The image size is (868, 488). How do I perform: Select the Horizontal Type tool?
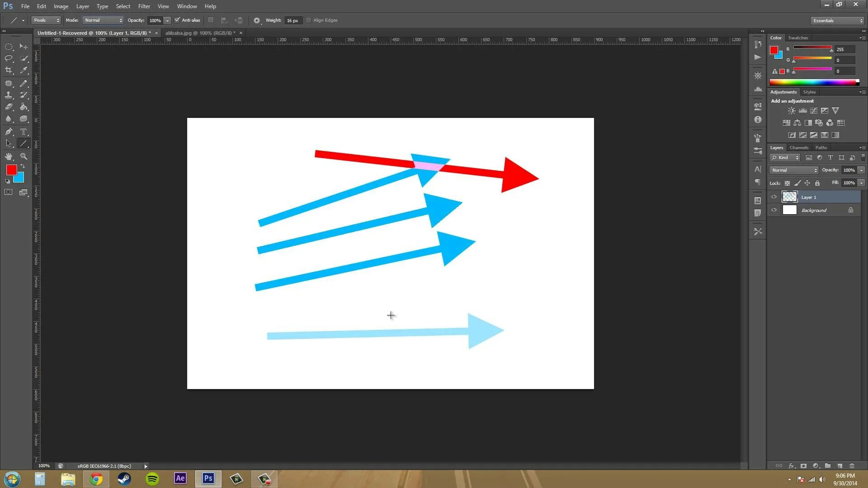coord(24,131)
